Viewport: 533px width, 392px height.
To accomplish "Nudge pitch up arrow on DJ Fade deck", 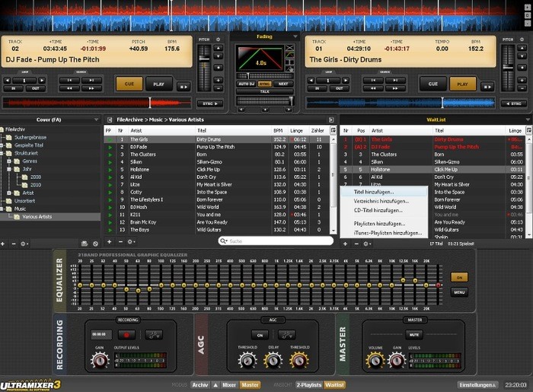I will pyautogui.click(x=219, y=48).
